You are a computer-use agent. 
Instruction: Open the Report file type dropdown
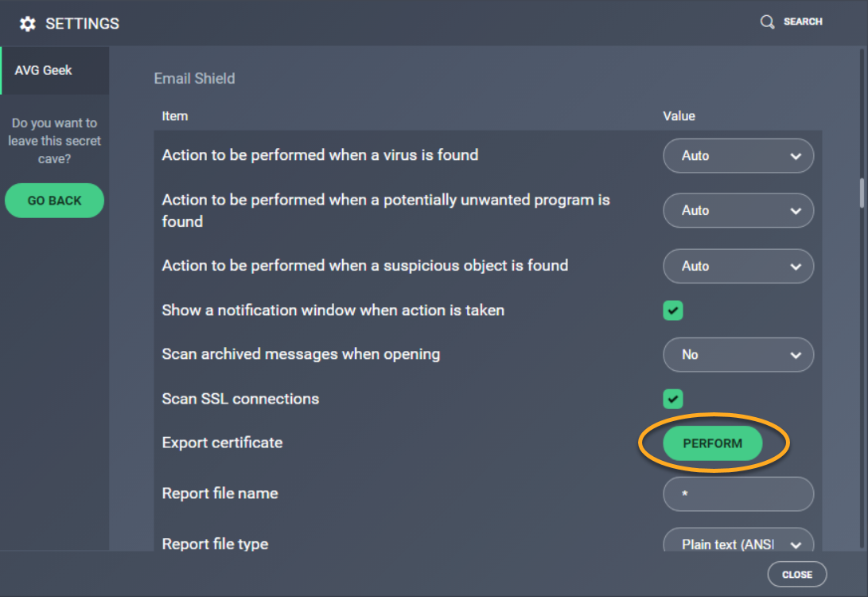[x=738, y=540]
